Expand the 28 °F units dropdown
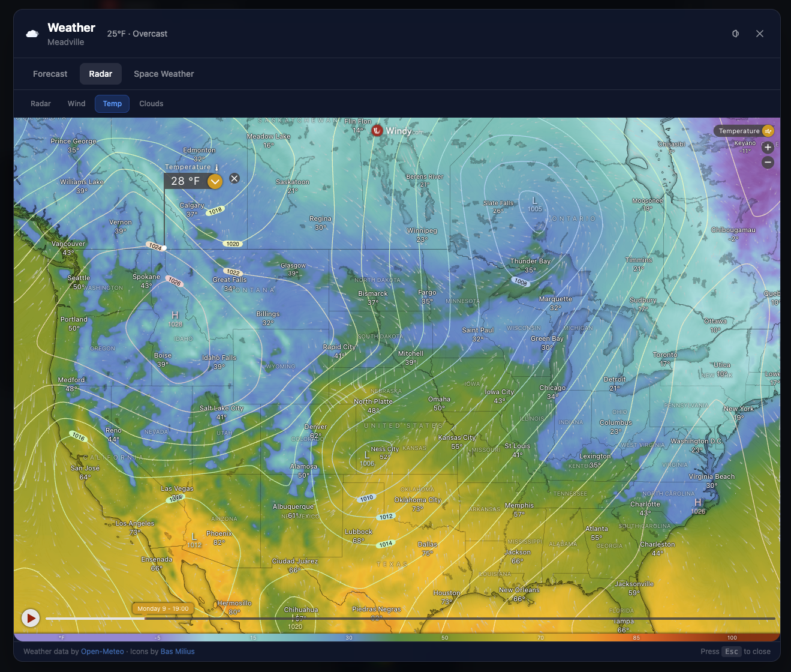 click(215, 181)
